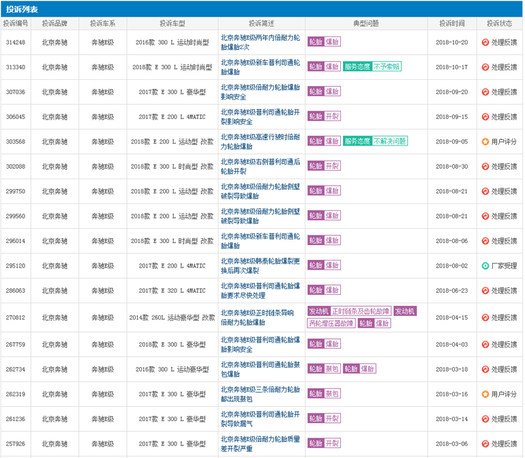The image size is (525, 458).
Task: Open the complaint description link for 314248
Action: coord(260,42)
